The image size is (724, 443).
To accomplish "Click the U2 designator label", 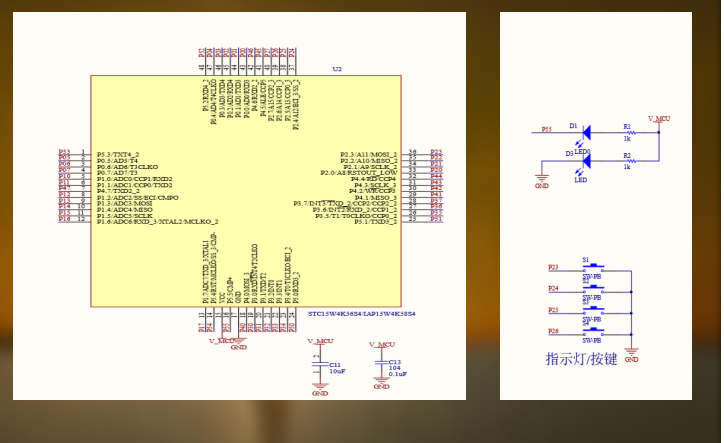I will pos(337,69).
